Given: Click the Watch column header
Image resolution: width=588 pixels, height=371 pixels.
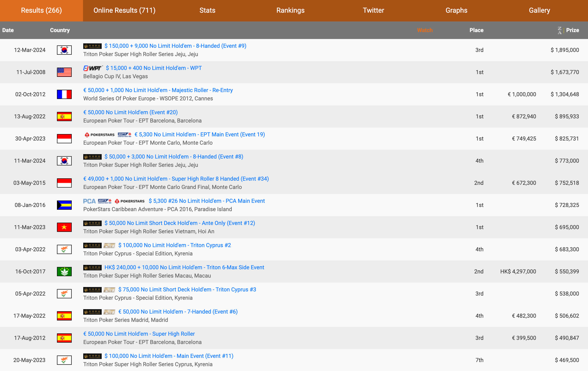Looking at the screenshot, I should [425, 30].
